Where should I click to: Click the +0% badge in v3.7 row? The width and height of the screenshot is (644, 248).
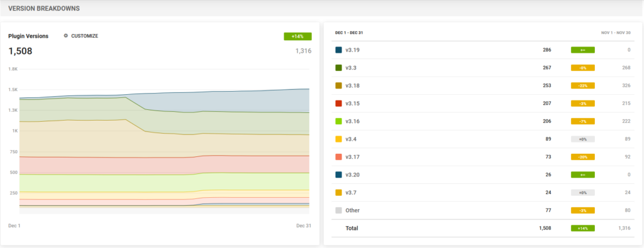(583, 193)
